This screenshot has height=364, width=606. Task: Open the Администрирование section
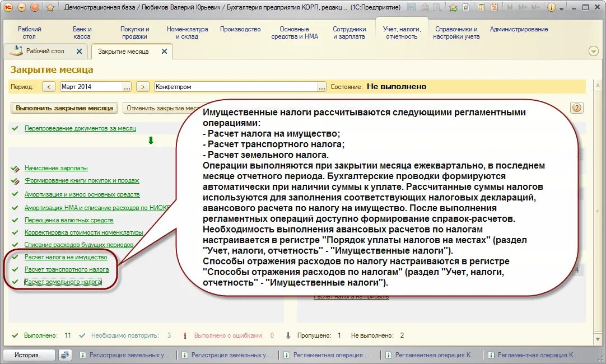519,29
